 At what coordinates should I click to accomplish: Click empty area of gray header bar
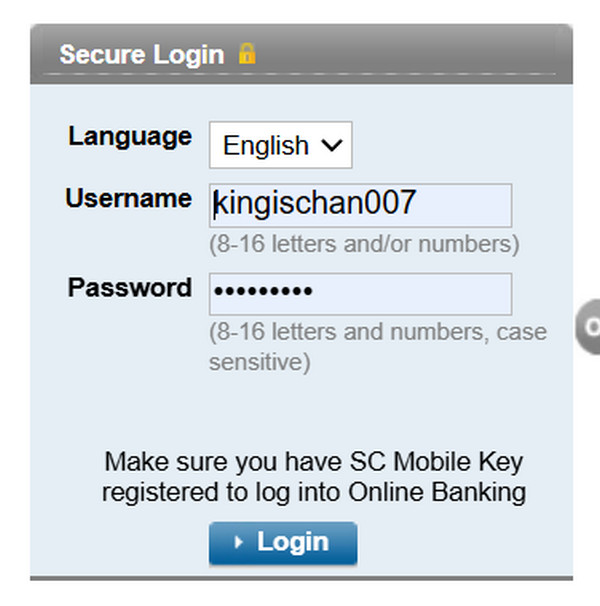point(420,52)
